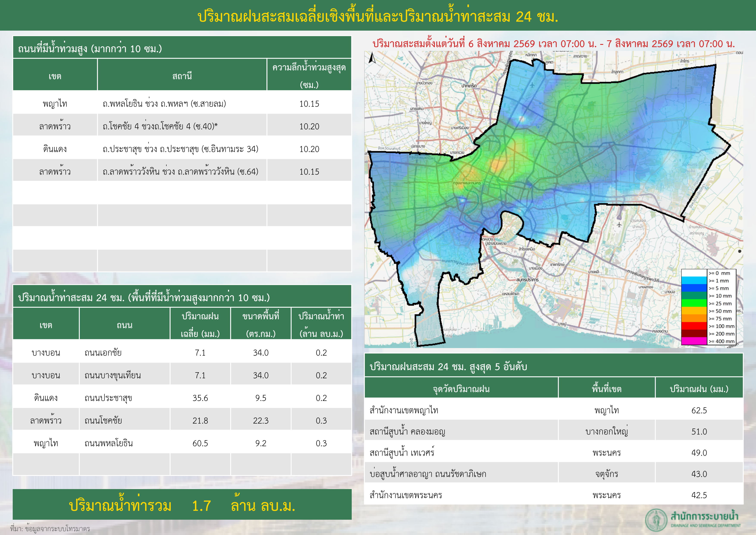Click the Suvarnabhumi airport plane icon
756x535 pixels.
[619, 224]
